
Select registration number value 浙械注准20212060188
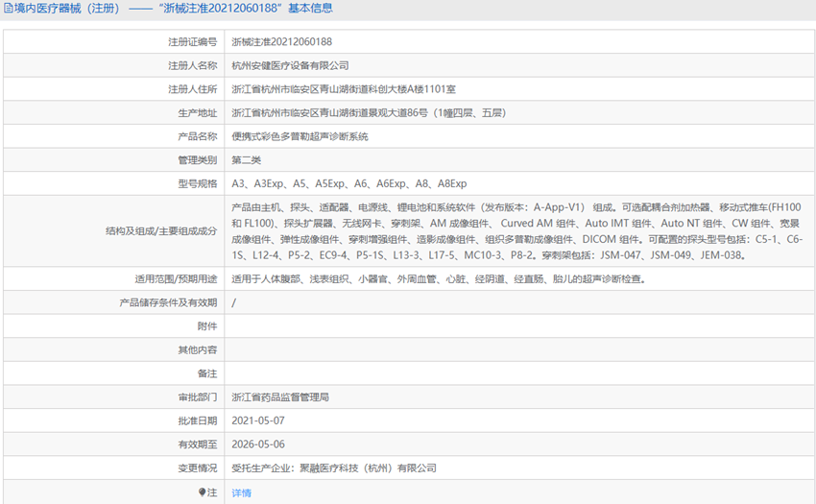[281, 41]
